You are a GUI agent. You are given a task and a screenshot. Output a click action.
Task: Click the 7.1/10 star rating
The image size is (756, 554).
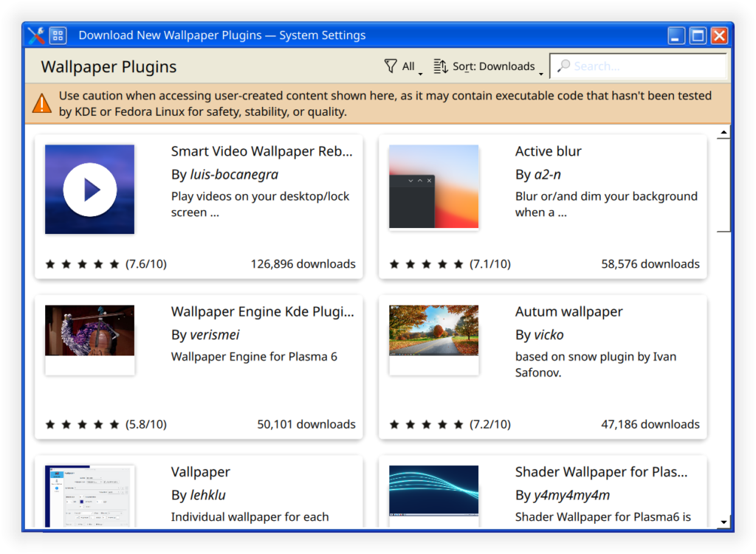(450, 264)
